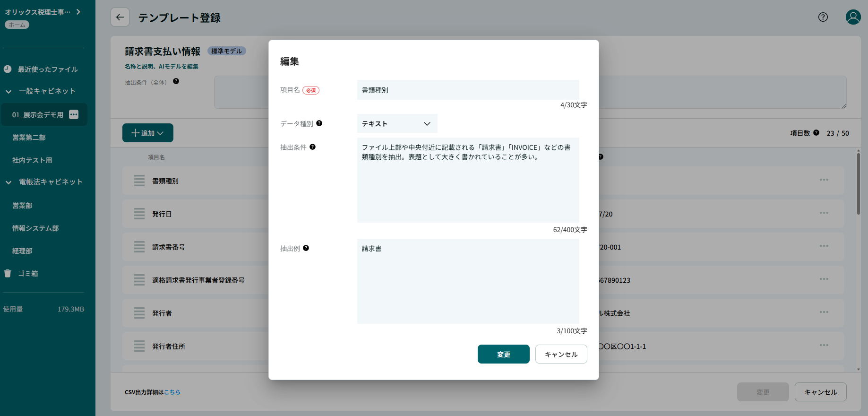Click the disabled page-level 変更 button

[x=763, y=392]
